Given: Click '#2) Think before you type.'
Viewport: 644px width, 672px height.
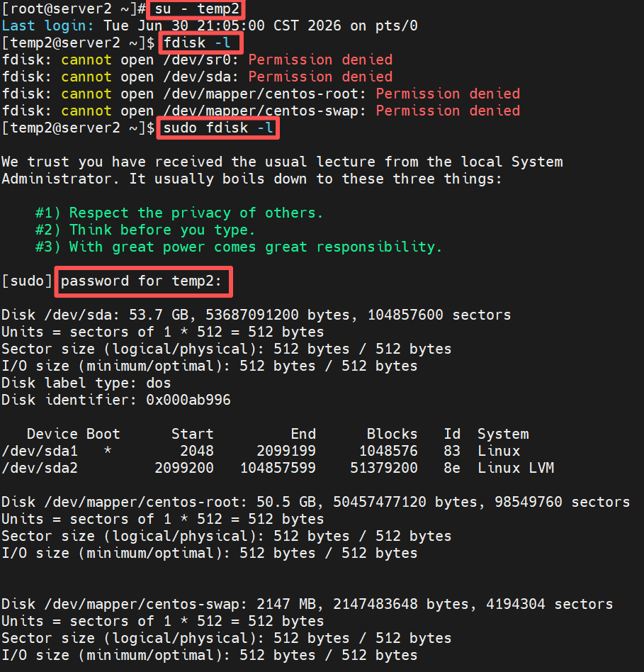Looking at the screenshot, I should click(145, 230).
